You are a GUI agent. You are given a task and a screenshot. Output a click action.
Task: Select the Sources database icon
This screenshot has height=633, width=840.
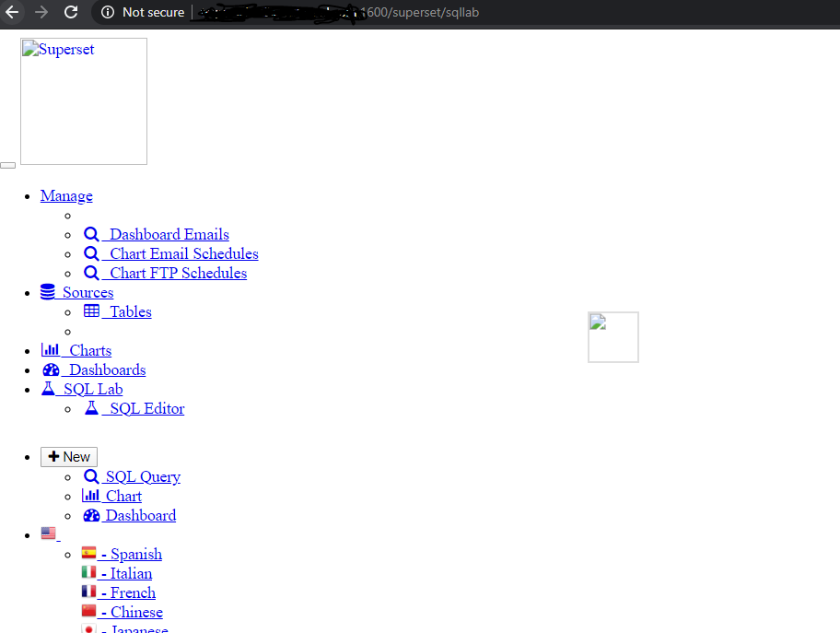pyautogui.click(x=48, y=291)
